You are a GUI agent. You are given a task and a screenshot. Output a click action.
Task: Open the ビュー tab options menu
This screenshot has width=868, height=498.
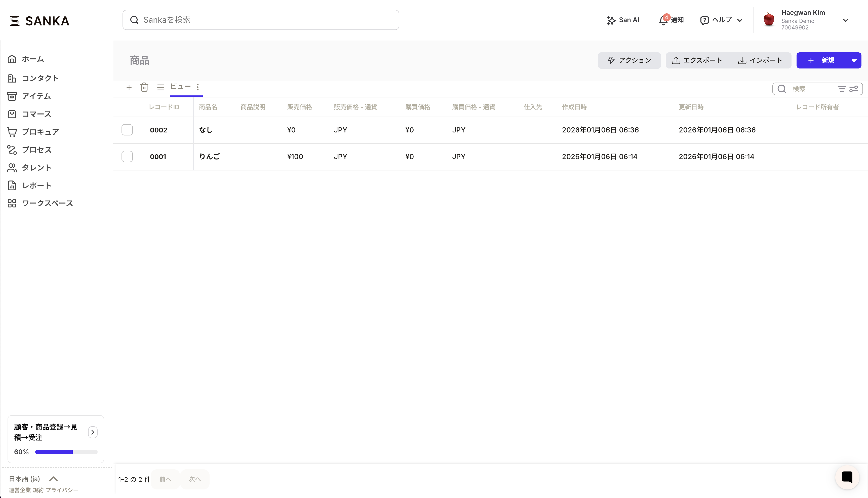coord(198,87)
